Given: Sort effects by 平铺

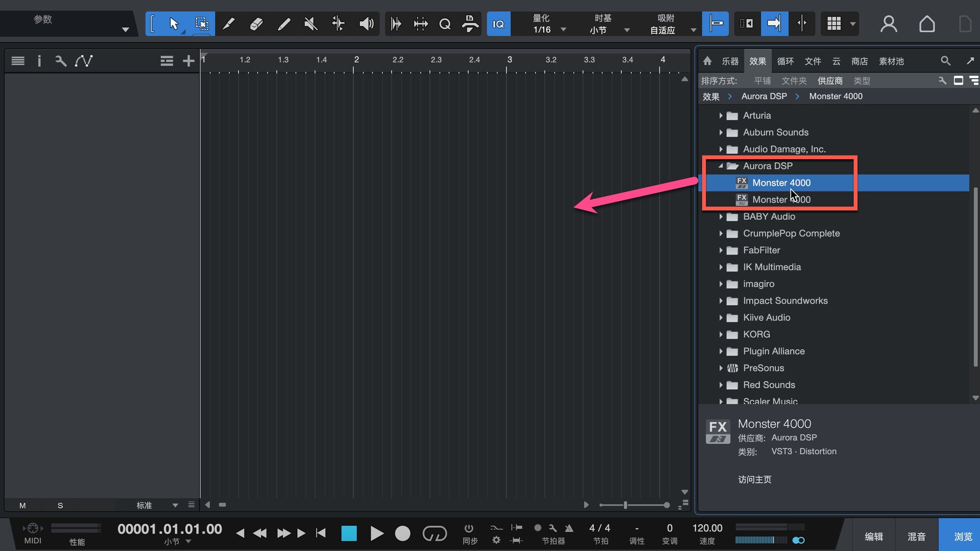Looking at the screenshot, I should (x=763, y=81).
